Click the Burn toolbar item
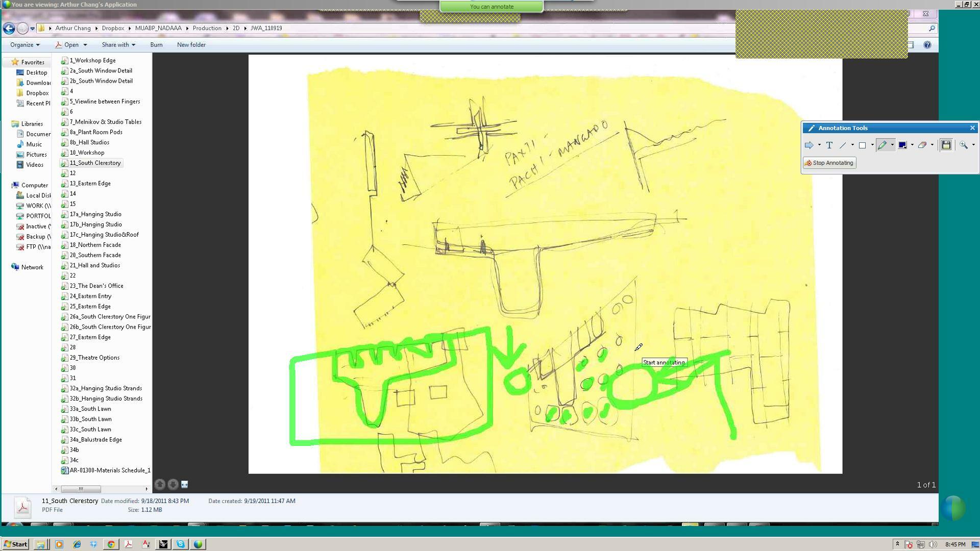The image size is (980, 551). pos(156,45)
